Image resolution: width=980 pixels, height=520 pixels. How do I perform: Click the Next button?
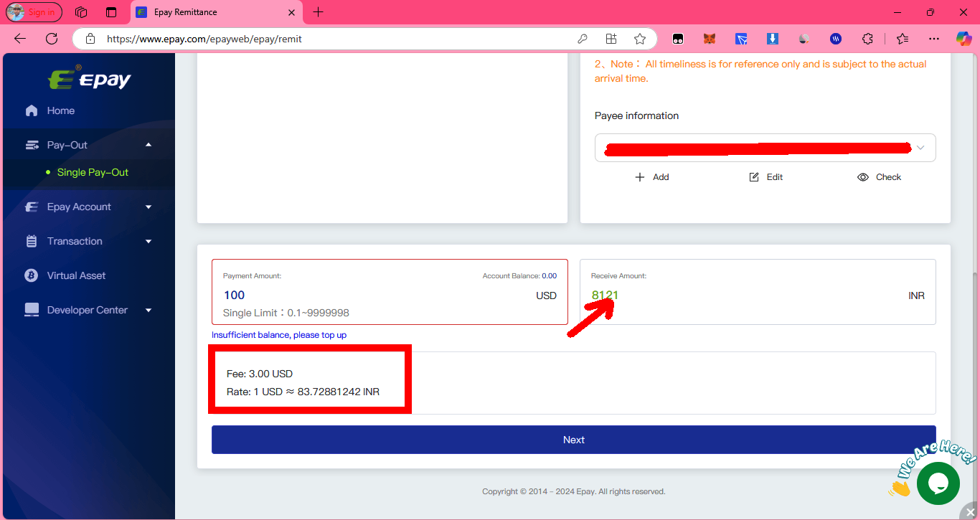coord(573,440)
